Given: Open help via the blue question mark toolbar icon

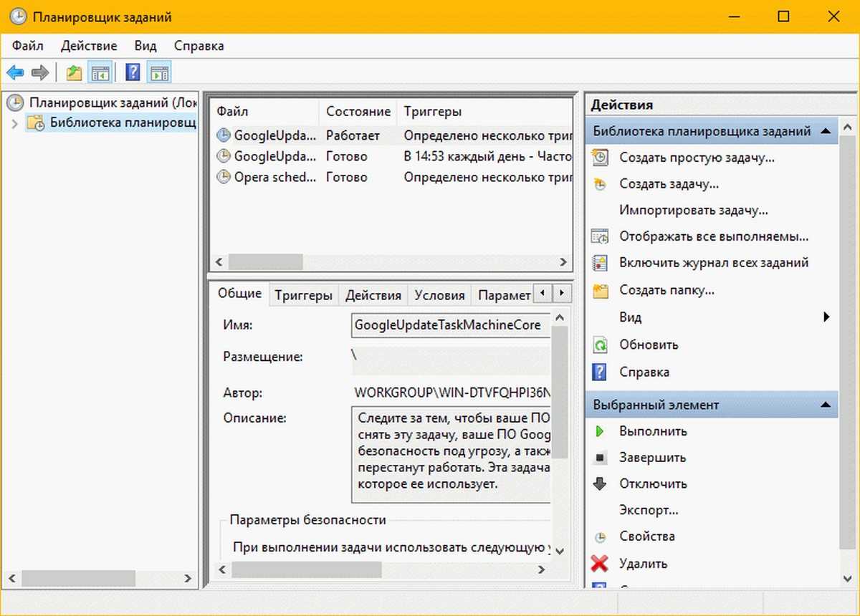Looking at the screenshot, I should coord(133,72).
